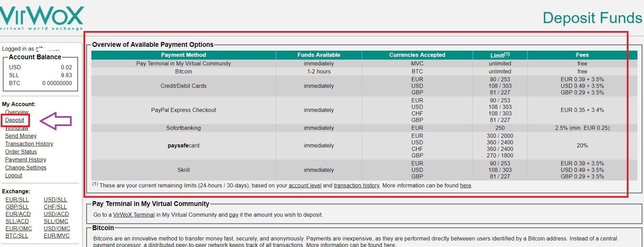644x247 pixels.
Task: Open SLL/OMC exchange
Action: coord(56,221)
